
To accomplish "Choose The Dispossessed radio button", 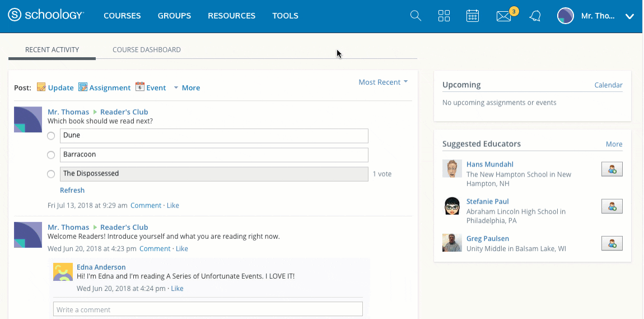I will [51, 174].
